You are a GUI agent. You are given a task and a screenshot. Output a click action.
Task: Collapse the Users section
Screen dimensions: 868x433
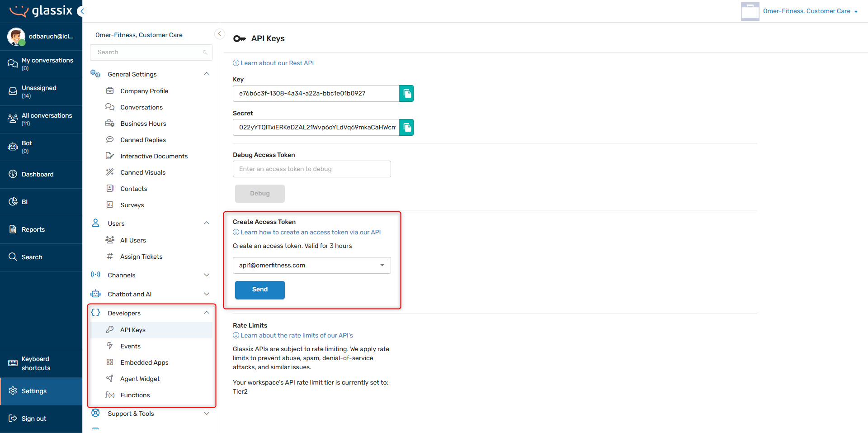pos(207,223)
